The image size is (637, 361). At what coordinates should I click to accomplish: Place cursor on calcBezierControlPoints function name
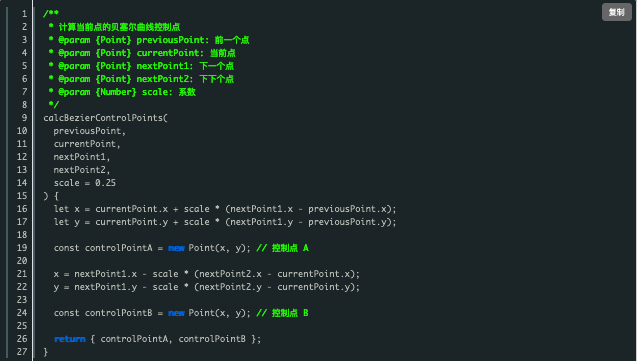click(x=103, y=118)
